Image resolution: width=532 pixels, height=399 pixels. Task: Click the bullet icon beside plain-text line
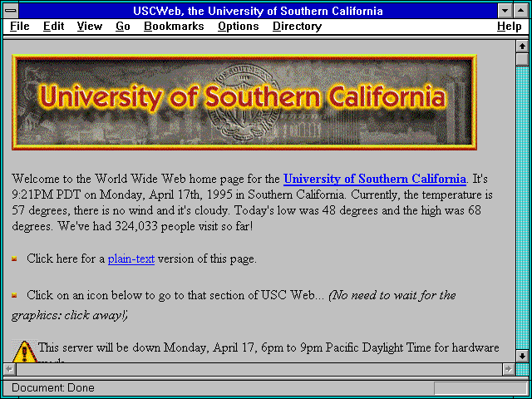click(14, 259)
